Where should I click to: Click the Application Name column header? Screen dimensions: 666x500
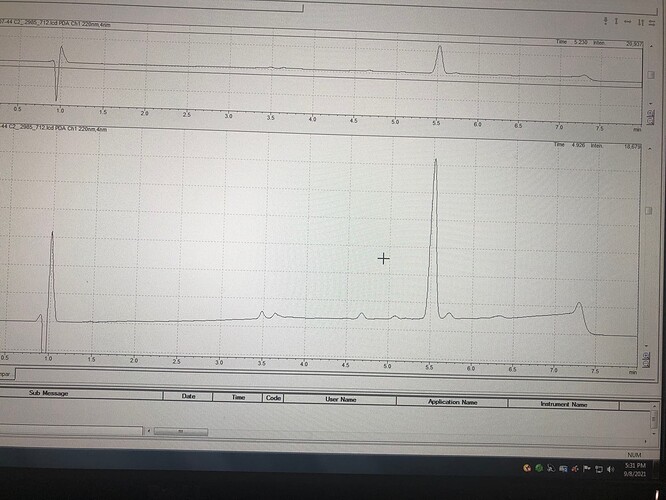(452, 402)
